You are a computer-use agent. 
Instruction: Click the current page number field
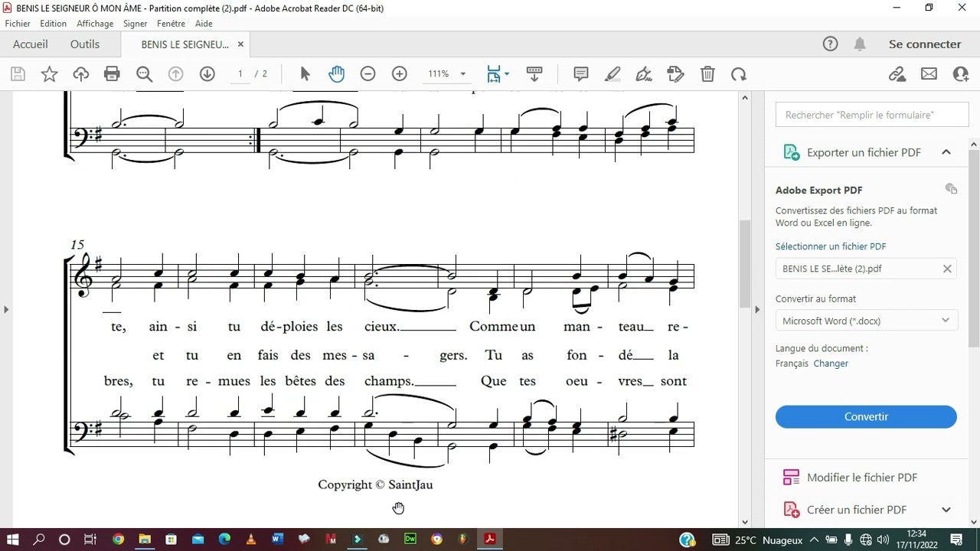tap(240, 74)
